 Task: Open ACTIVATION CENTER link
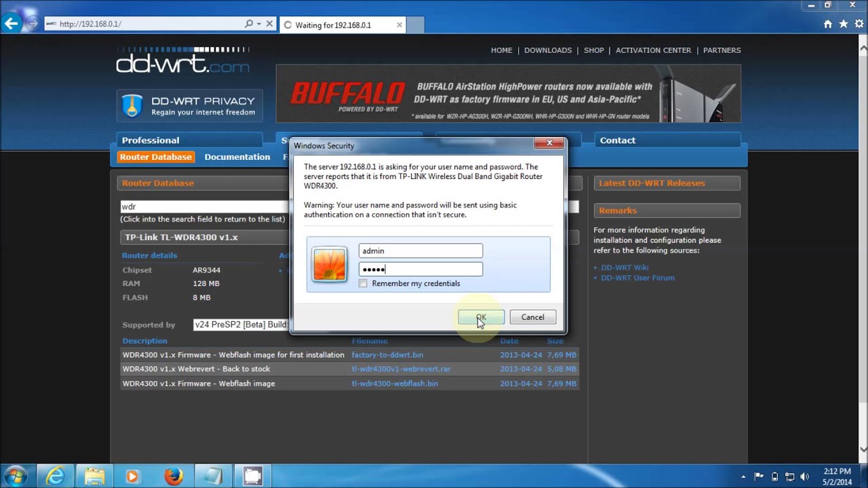[x=653, y=50]
